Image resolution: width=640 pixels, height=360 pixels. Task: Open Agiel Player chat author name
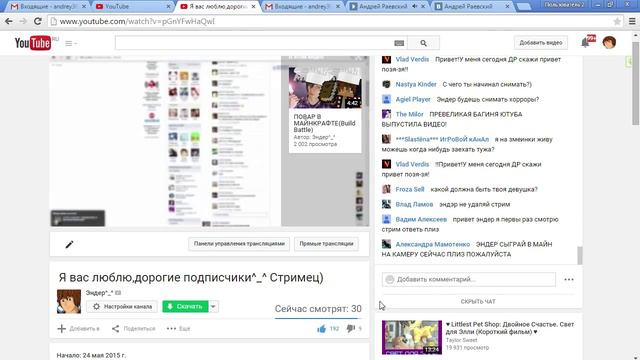[413, 99]
